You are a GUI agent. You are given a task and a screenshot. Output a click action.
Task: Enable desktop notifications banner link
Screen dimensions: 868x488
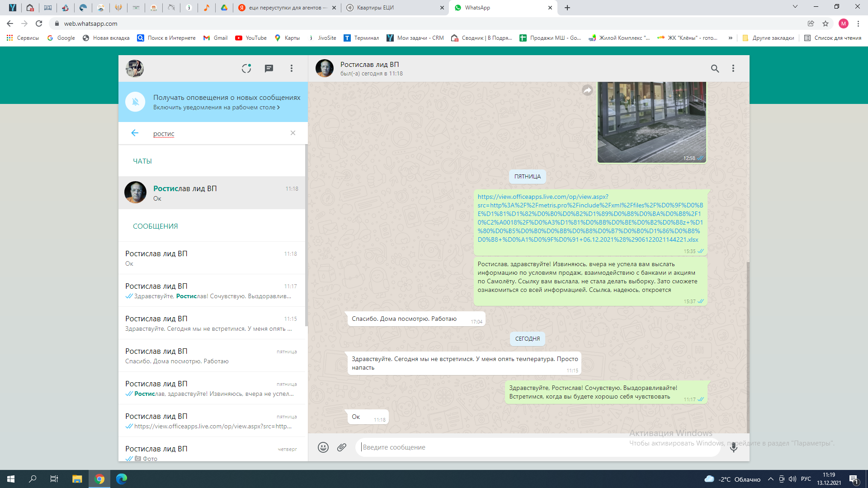point(216,108)
